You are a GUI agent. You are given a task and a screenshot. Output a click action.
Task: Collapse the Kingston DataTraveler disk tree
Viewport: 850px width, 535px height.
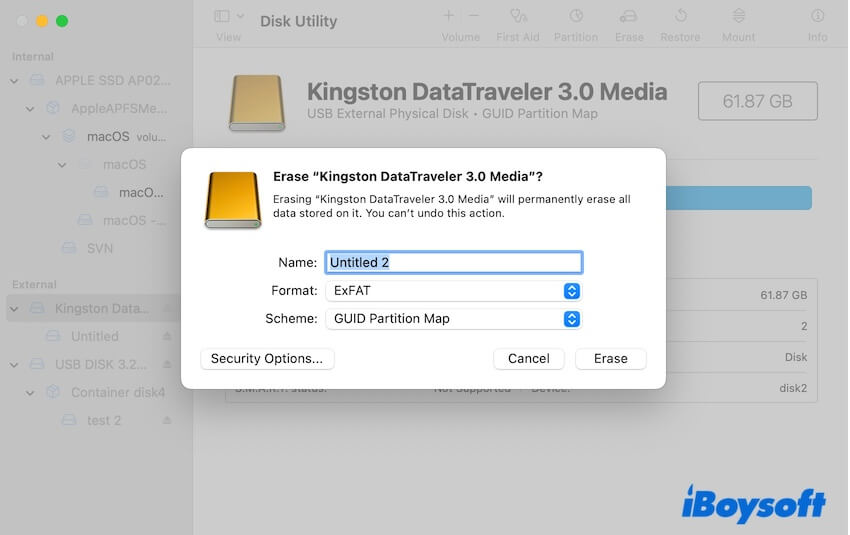[14, 309]
